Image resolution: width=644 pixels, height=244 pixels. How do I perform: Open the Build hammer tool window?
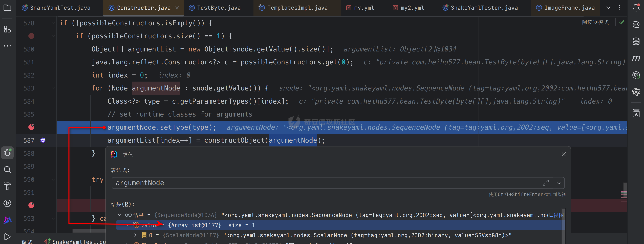pos(8,186)
